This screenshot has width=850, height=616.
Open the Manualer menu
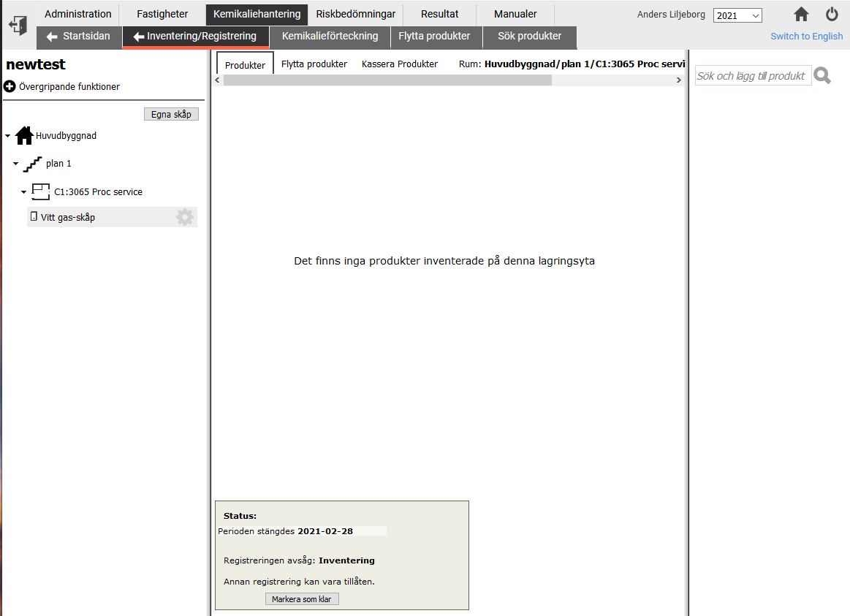(x=515, y=14)
